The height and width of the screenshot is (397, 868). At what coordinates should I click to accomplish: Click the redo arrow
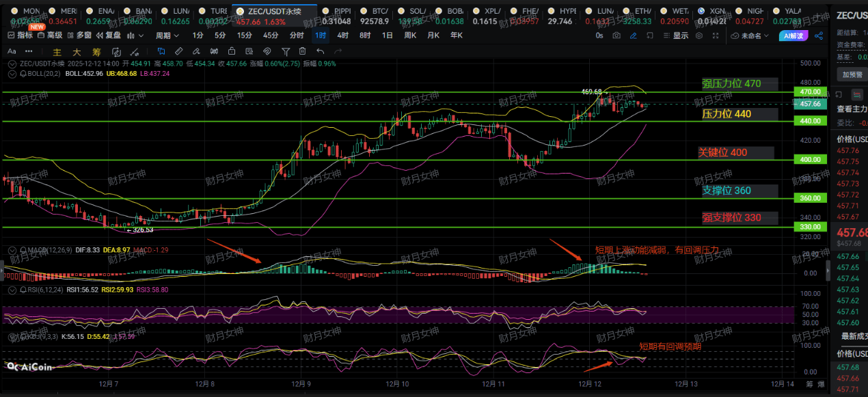(x=338, y=51)
